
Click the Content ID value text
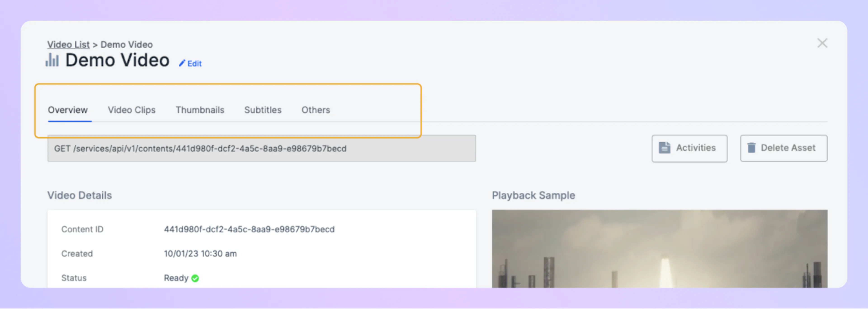(x=249, y=229)
